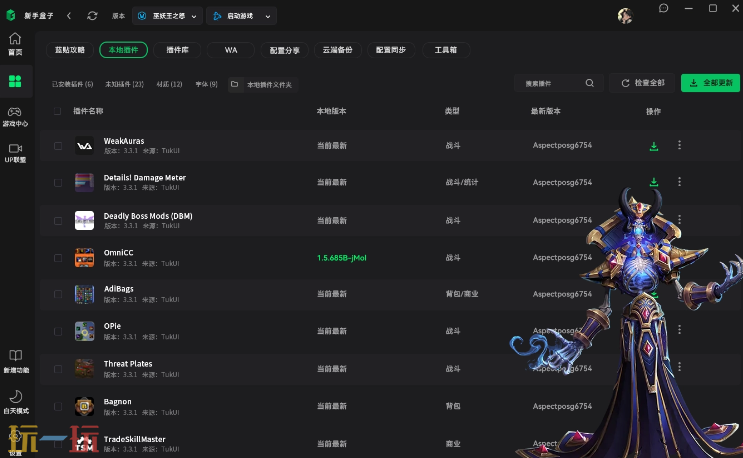
Task: Check the OmniCC row checkbox
Action: pos(58,258)
